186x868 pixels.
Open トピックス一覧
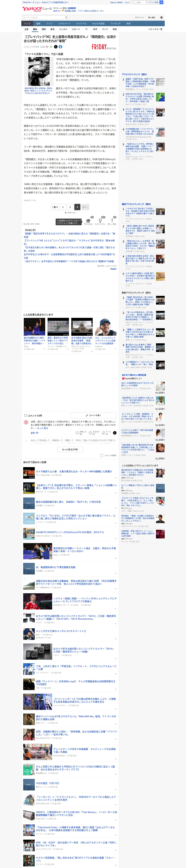(155, 29)
